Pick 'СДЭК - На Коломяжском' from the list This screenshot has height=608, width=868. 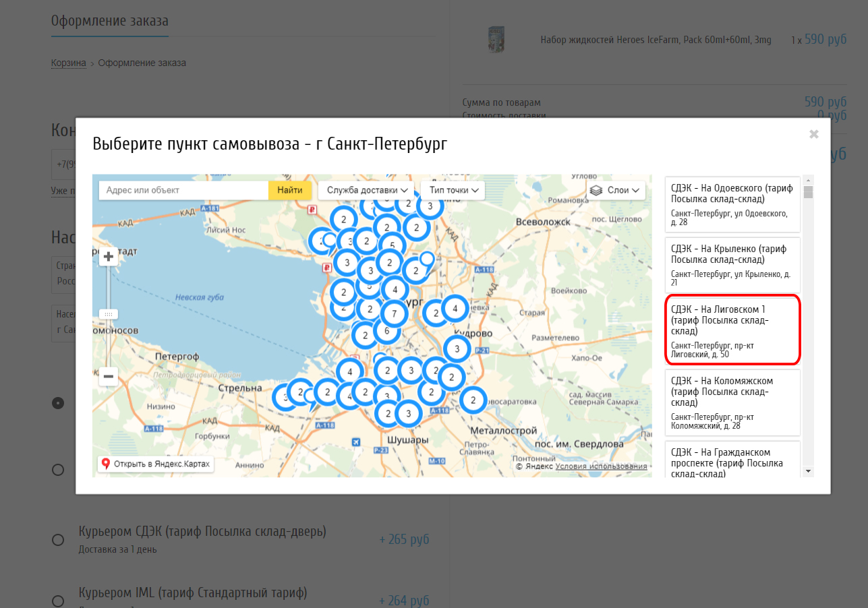[732, 402]
